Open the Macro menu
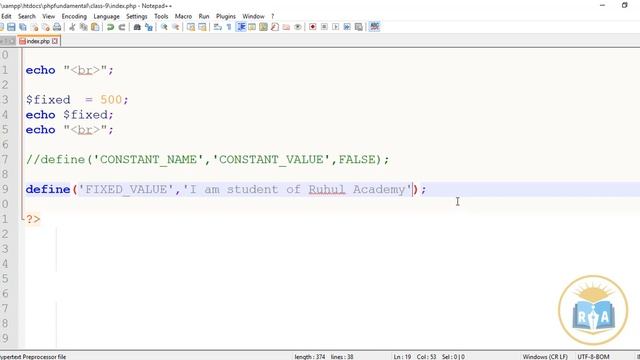The image size is (640, 360). tap(183, 16)
